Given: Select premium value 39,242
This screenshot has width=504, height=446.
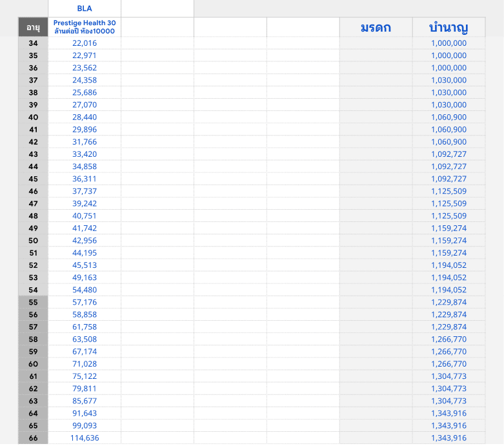Looking at the screenshot, I should pyautogui.click(x=85, y=203).
